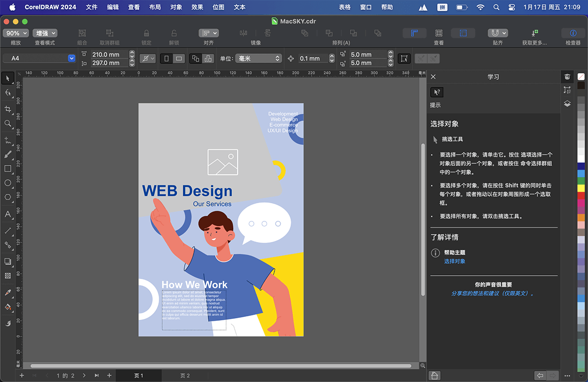This screenshot has height=382, width=588.
Task: Click the back arrow in Learn panel
Action: click(540, 376)
